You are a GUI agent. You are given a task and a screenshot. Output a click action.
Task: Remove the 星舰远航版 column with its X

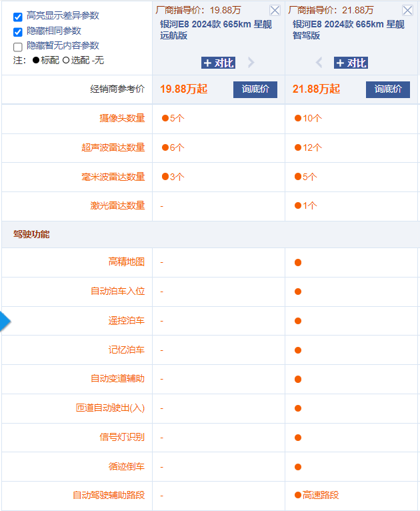(x=275, y=11)
